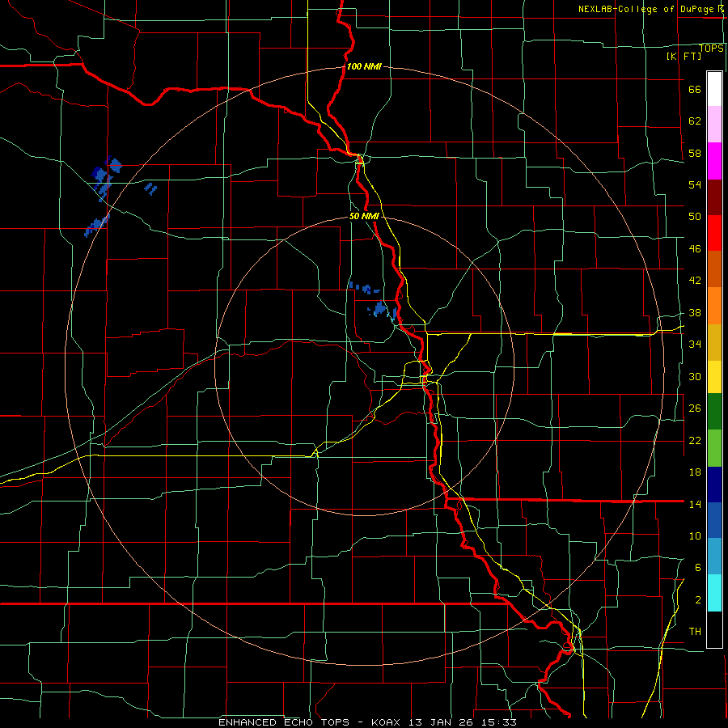The image size is (728, 728).
Task: Click the legend value '50'
Action: coord(695,217)
